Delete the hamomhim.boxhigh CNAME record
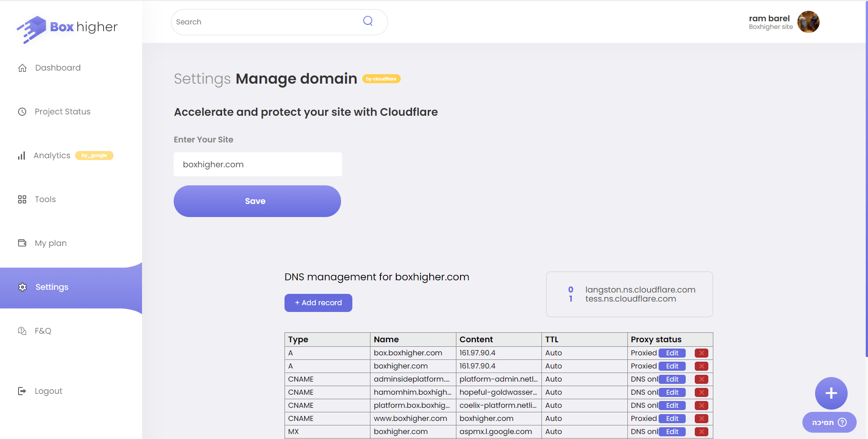This screenshot has height=439, width=868. point(701,392)
